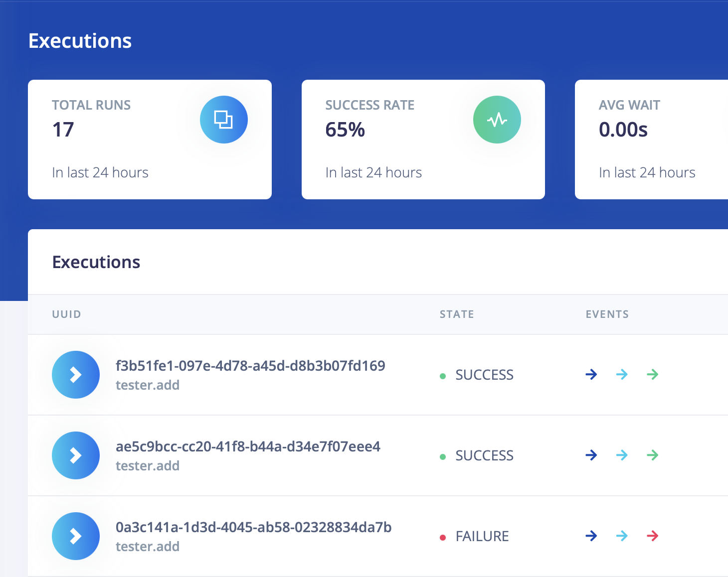This screenshot has height=577, width=728.
Task: Click green arrow event in f3b51fe1 row
Action: tap(652, 375)
